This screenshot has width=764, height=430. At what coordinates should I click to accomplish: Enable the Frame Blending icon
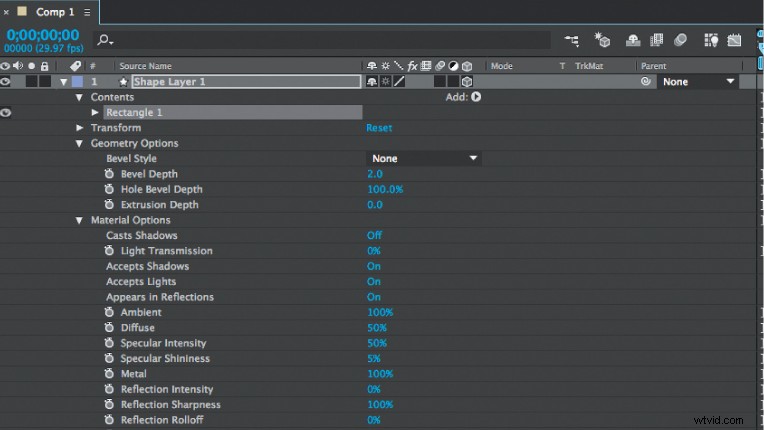657,40
